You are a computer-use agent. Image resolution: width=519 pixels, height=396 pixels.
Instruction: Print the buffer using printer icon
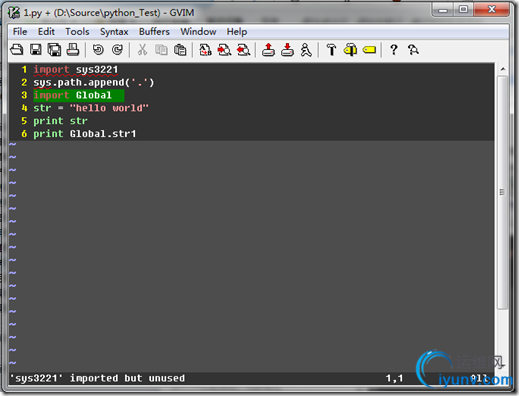click(x=73, y=50)
